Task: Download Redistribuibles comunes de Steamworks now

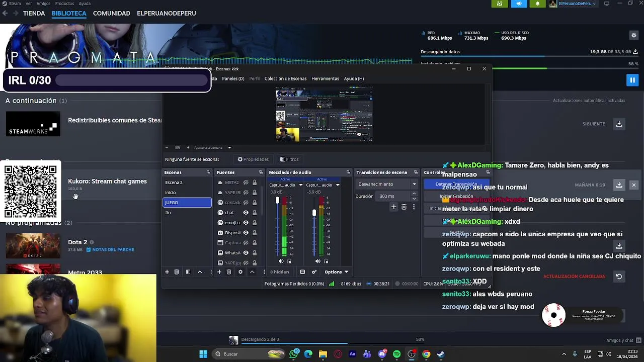Action: tap(619, 124)
